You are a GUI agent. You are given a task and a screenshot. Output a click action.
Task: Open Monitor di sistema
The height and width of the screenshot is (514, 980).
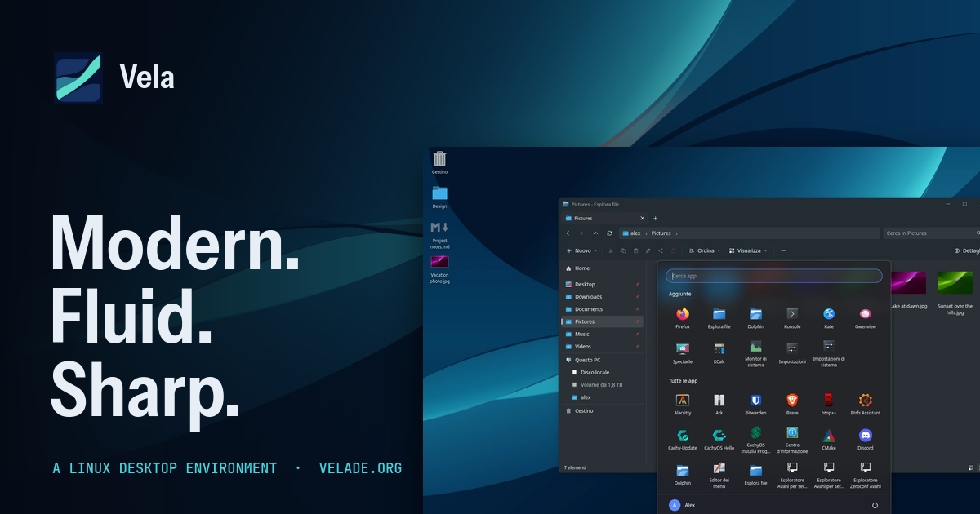(x=756, y=354)
